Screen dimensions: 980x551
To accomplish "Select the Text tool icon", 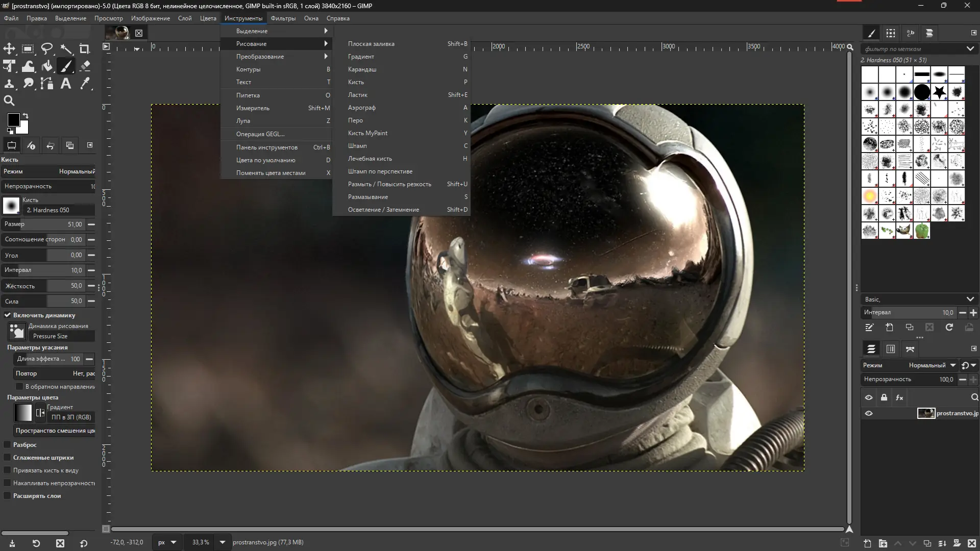I will pos(66,84).
